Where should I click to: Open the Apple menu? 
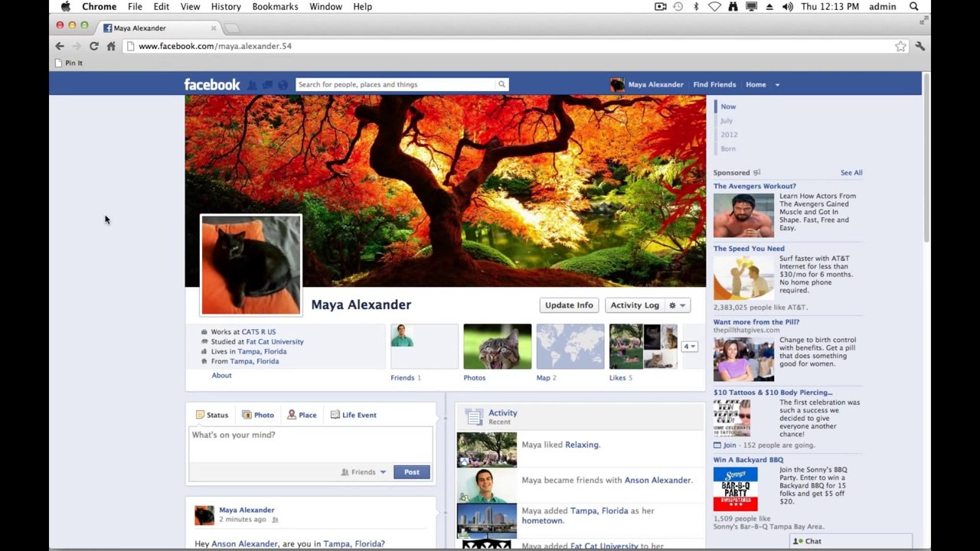pos(66,6)
